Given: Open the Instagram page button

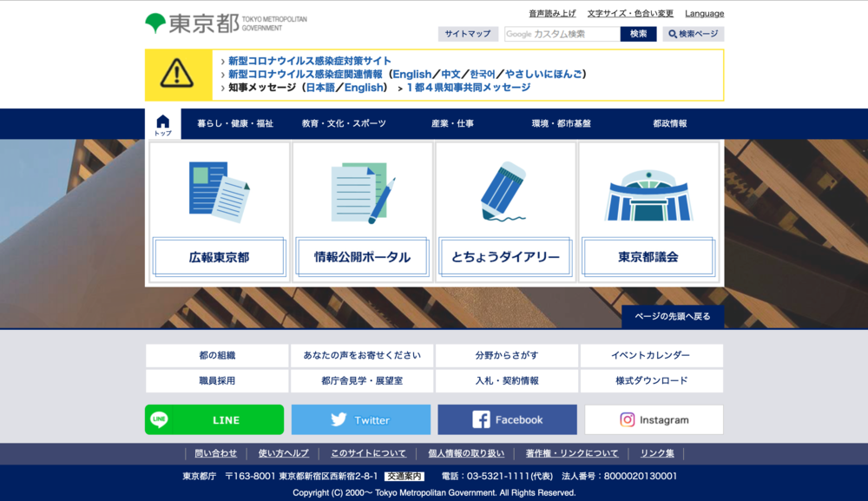Looking at the screenshot, I should pyautogui.click(x=654, y=419).
